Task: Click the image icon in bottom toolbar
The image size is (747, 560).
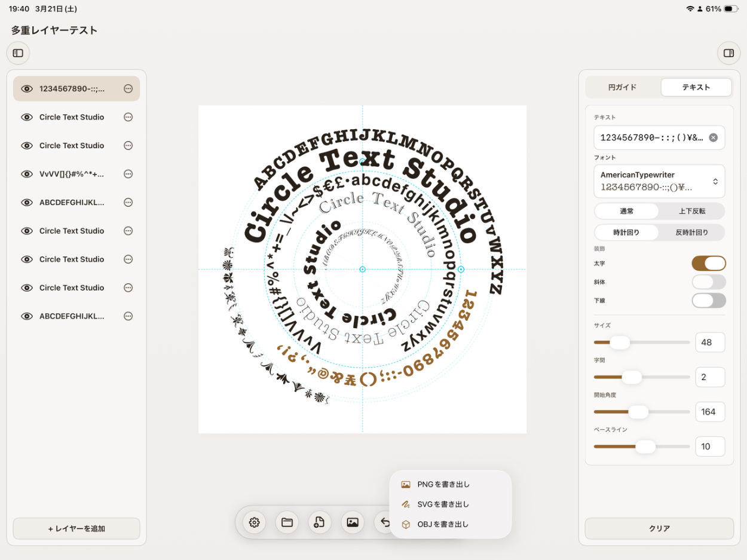Action: point(353,522)
